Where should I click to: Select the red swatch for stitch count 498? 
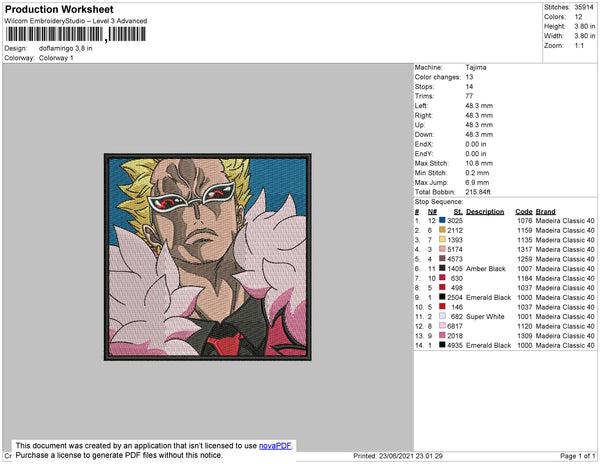[442, 287]
